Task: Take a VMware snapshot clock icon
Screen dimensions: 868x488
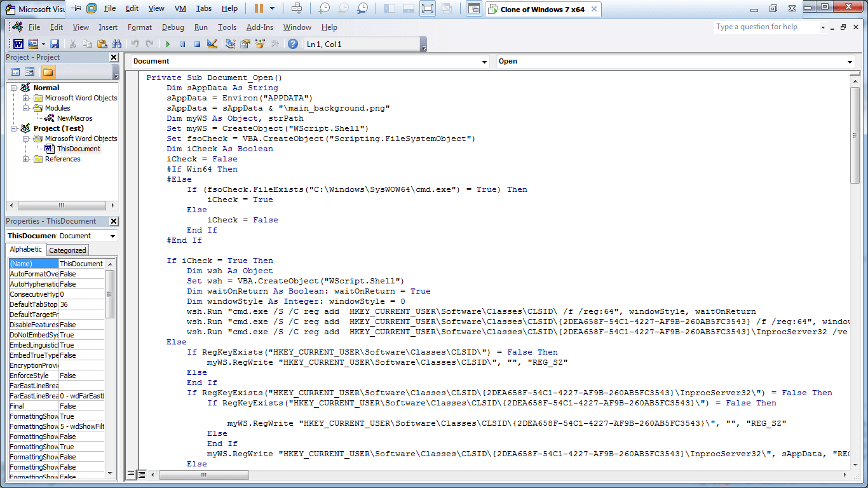Action: (x=324, y=8)
